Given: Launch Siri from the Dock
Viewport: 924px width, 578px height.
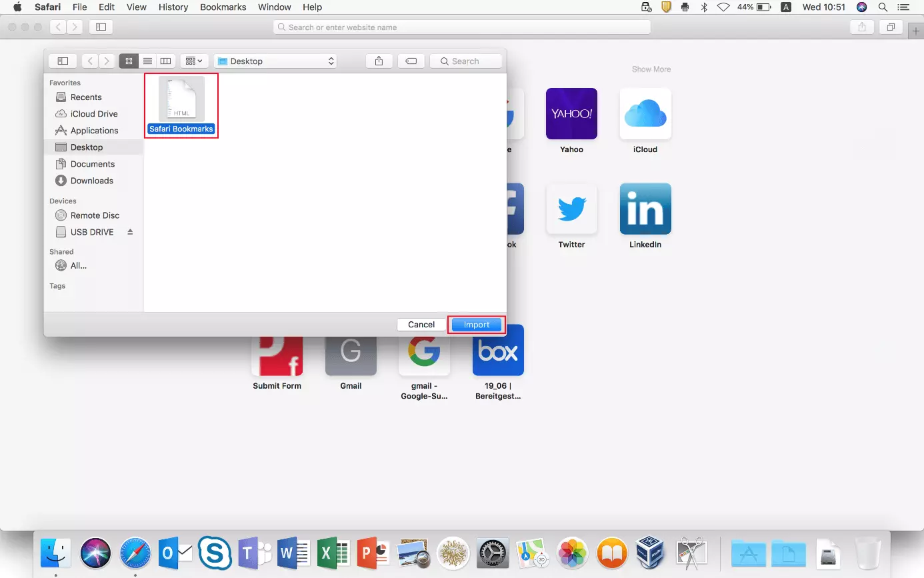Looking at the screenshot, I should [x=95, y=553].
